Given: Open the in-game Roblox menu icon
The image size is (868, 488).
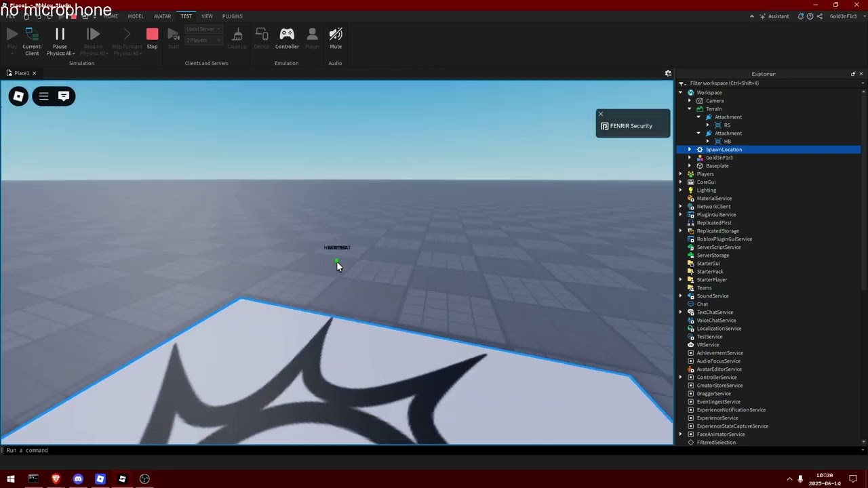Looking at the screenshot, I should point(18,96).
